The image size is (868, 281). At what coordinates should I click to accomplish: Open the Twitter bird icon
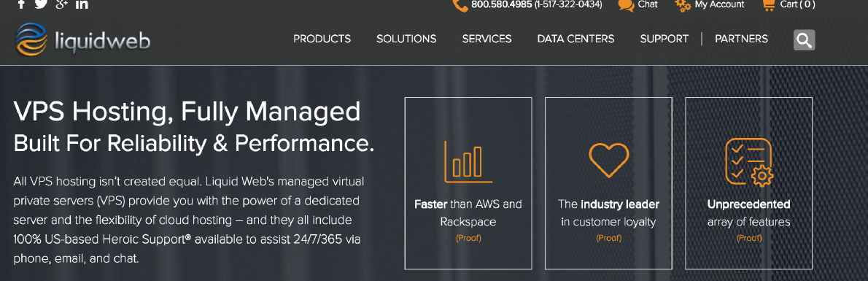pyautogui.click(x=41, y=4)
